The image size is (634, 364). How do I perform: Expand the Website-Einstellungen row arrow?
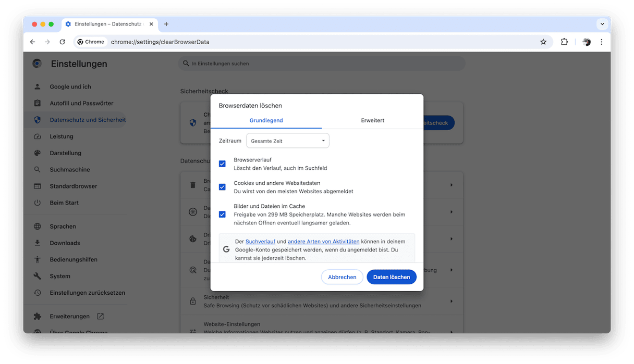pos(451,331)
